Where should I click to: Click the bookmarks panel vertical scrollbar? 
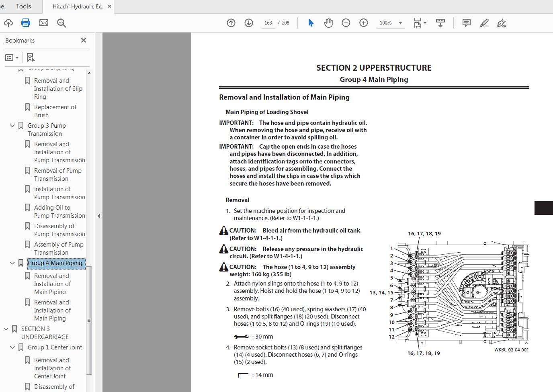(x=89, y=320)
